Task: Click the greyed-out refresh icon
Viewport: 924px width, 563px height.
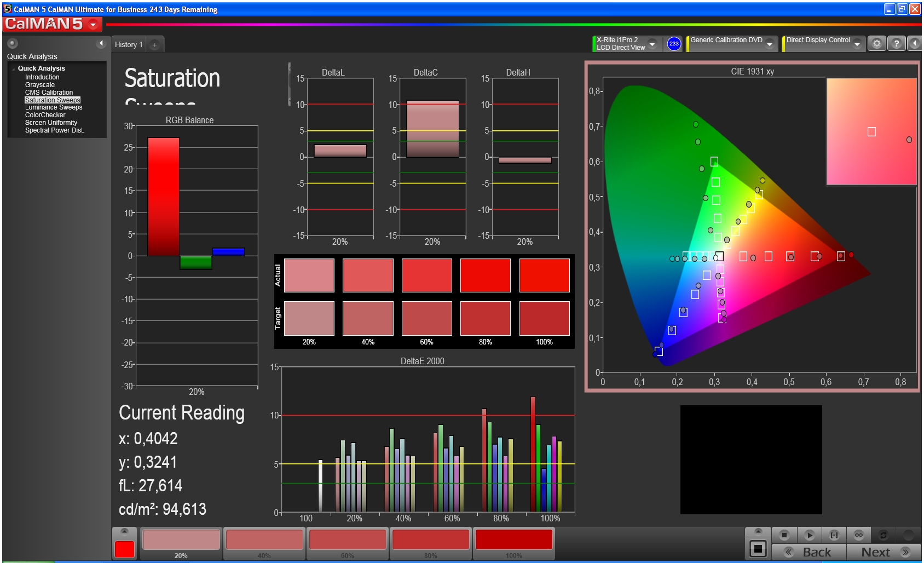Action: (883, 535)
